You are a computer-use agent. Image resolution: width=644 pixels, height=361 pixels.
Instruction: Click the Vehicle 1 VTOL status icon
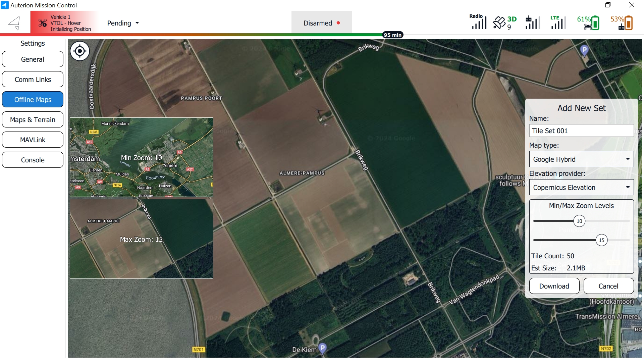point(42,23)
